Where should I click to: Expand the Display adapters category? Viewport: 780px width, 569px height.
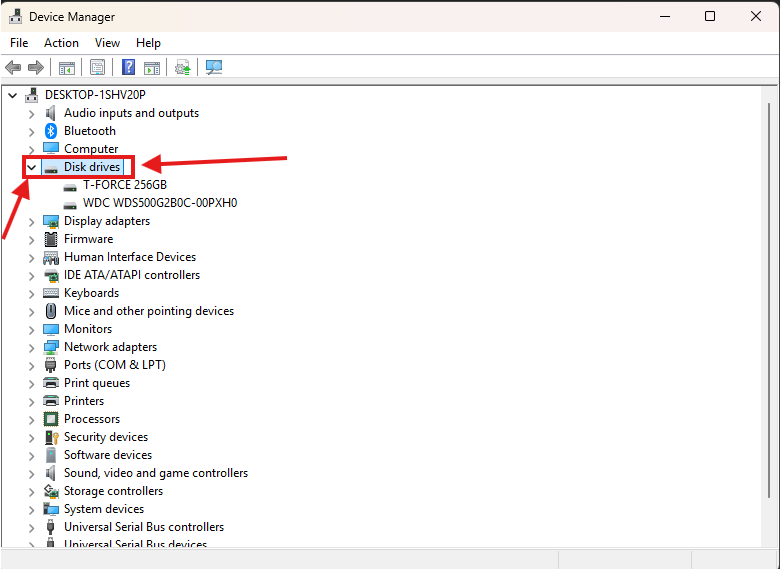coord(32,221)
